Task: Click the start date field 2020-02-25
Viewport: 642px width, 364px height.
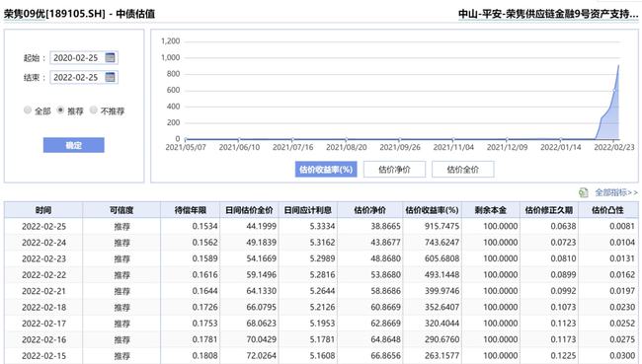Action: point(84,57)
